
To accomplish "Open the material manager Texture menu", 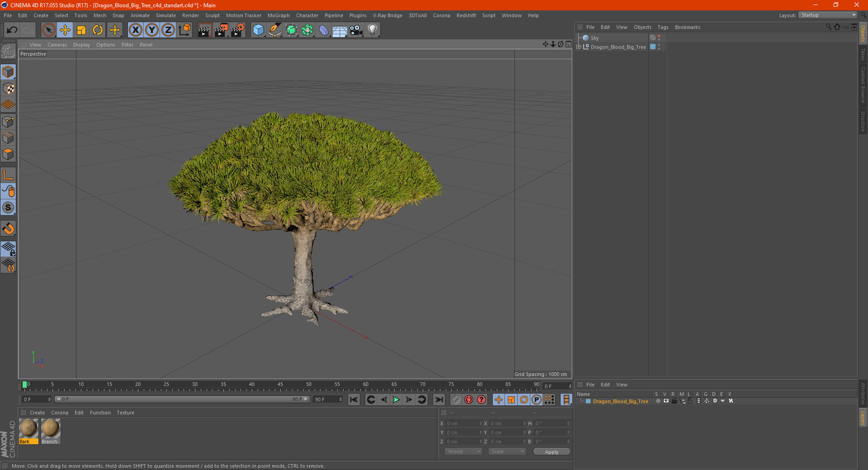I will (125, 413).
